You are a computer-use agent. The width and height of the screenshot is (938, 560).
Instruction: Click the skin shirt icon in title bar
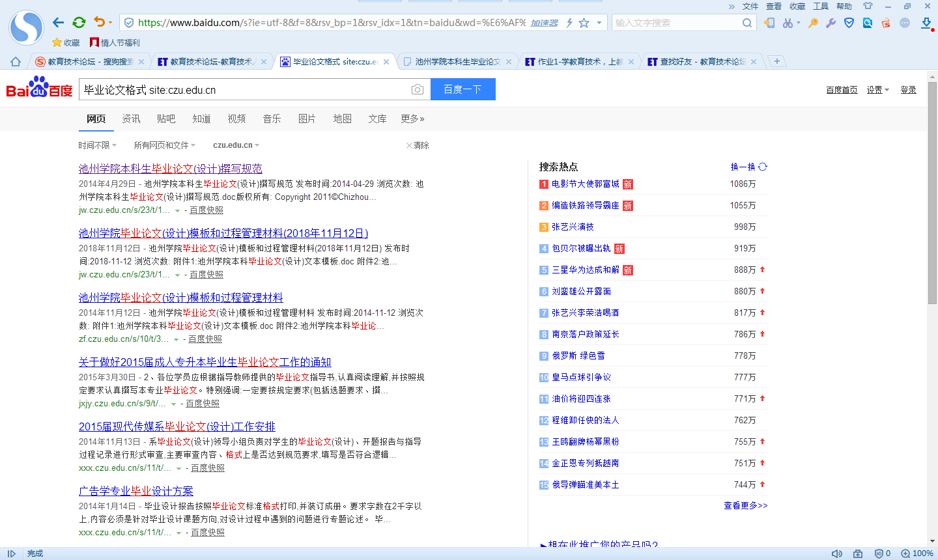(x=868, y=6)
